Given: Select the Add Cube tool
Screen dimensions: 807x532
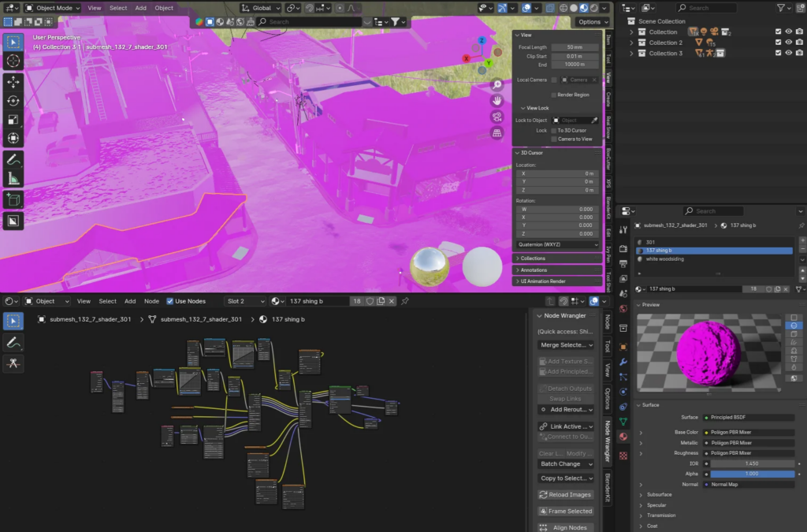Looking at the screenshot, I should (x=13, y=200).
